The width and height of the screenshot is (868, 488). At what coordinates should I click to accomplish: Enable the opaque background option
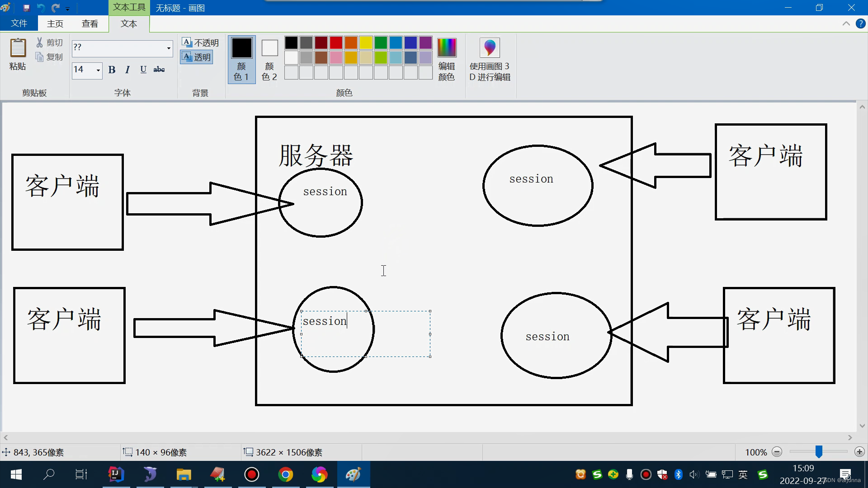click(200, 42)
